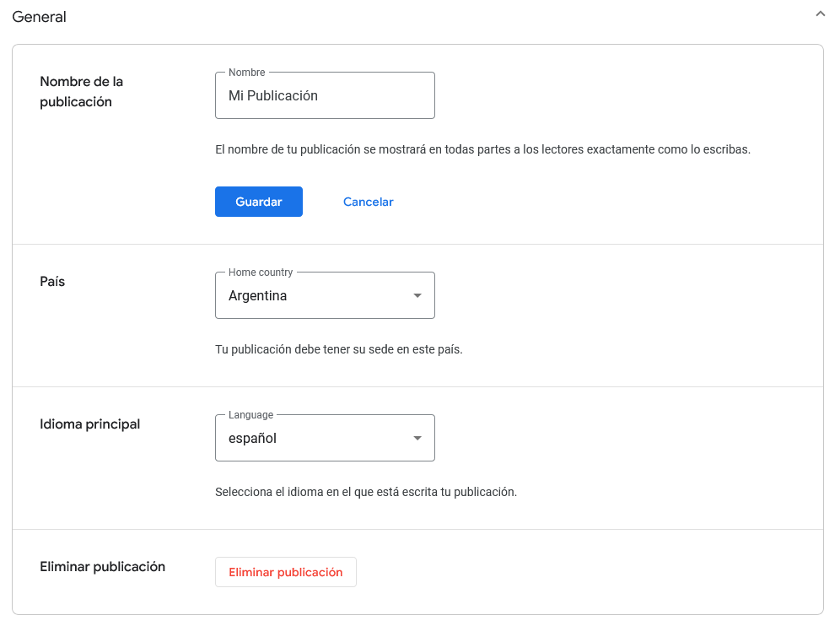Click the Nombre text field containing Mi Publicación

click(x=325, y=96)
